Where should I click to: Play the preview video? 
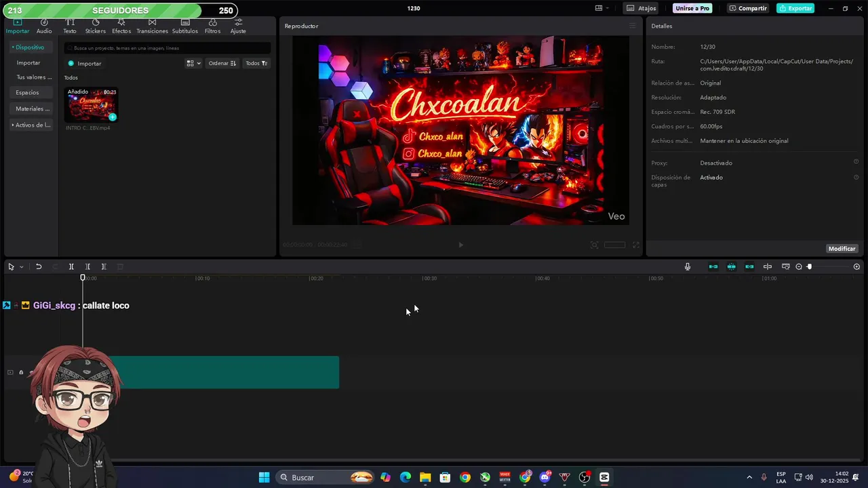click(460, 245)
